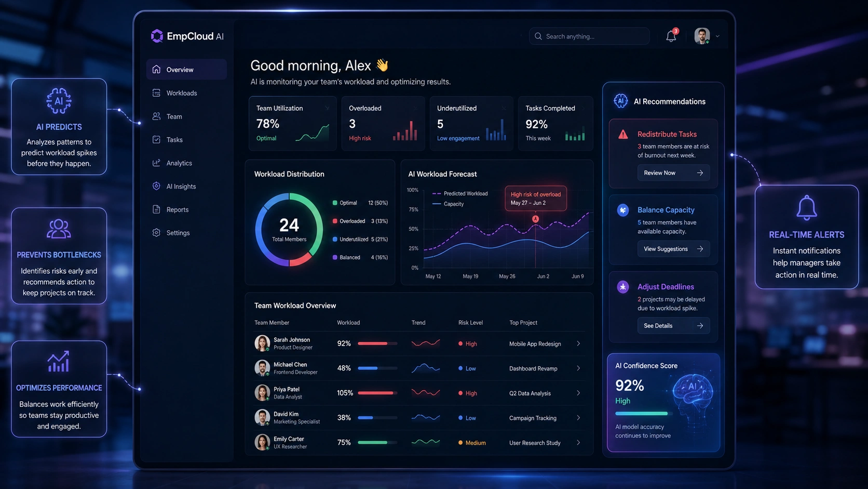Click the View Suggestions button
This screenshot has width=868, height=489.
click(x=673, y=249)
